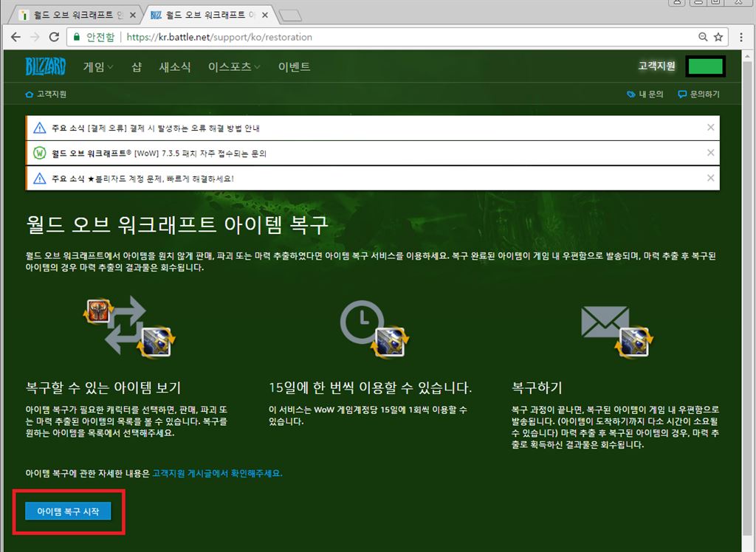Screen dimensions: 756x552
Task: Dismiss the 블리자드 계정 문제 notice
Action: tap(711, 178)
